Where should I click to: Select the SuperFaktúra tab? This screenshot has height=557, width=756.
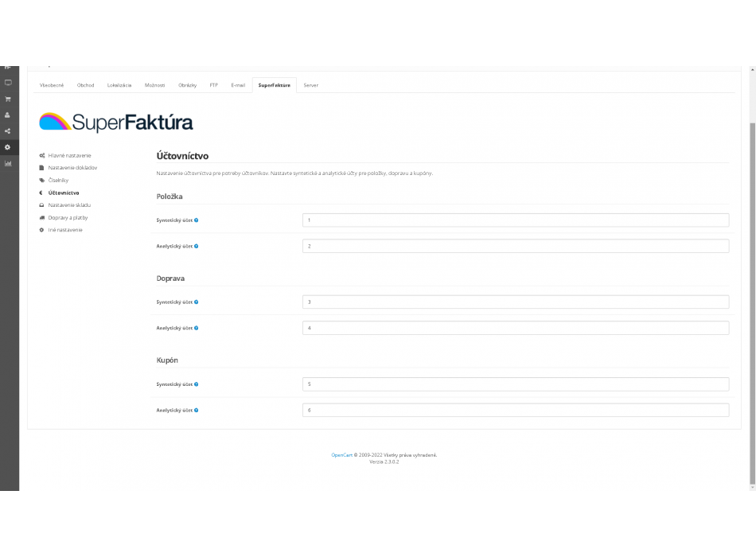coord(275,85)
